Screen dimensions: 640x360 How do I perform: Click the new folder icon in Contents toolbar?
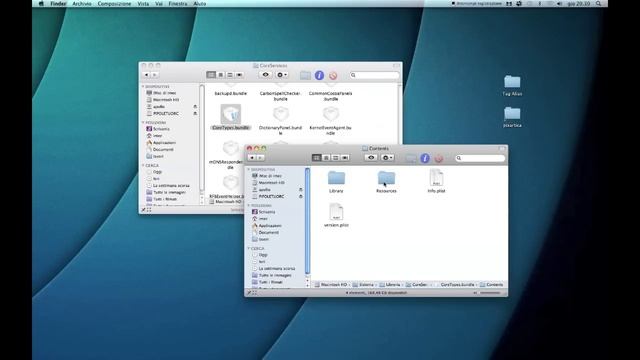point(411,158)
